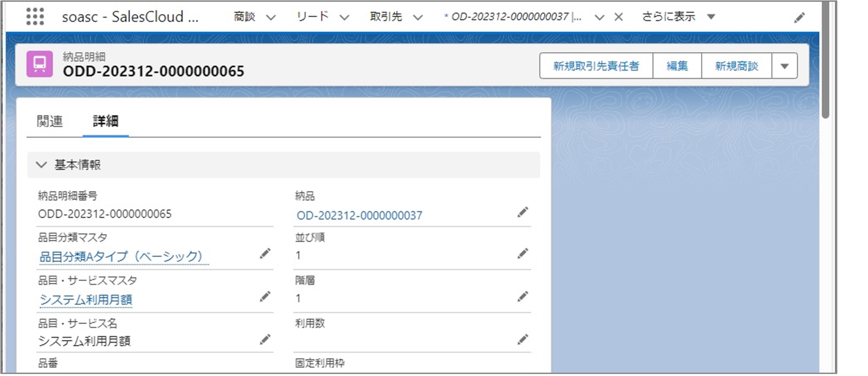Click the 新規商談 button
The height and width of the screenshot is (376, 868).
pos(737,66)
